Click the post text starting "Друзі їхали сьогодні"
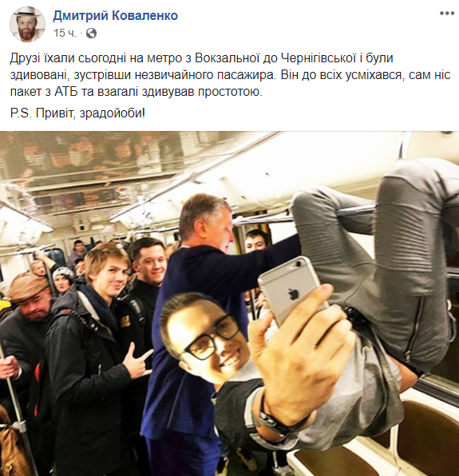Image resolution: width=459 pixels, height=476 pixels. pos(230,75)
